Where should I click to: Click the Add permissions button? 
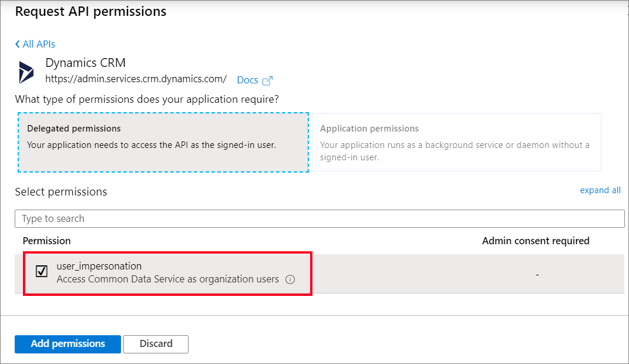pyautogui.click(x=67, y=344)
